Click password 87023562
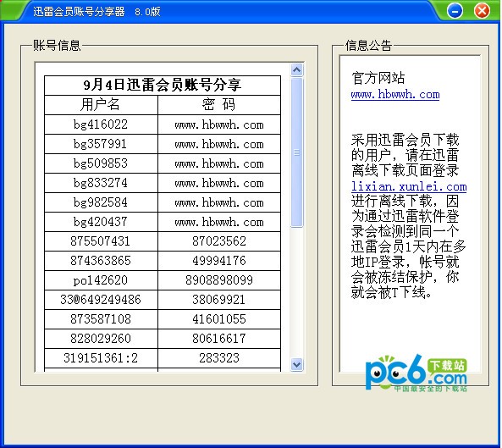 (x=219, y=241)
